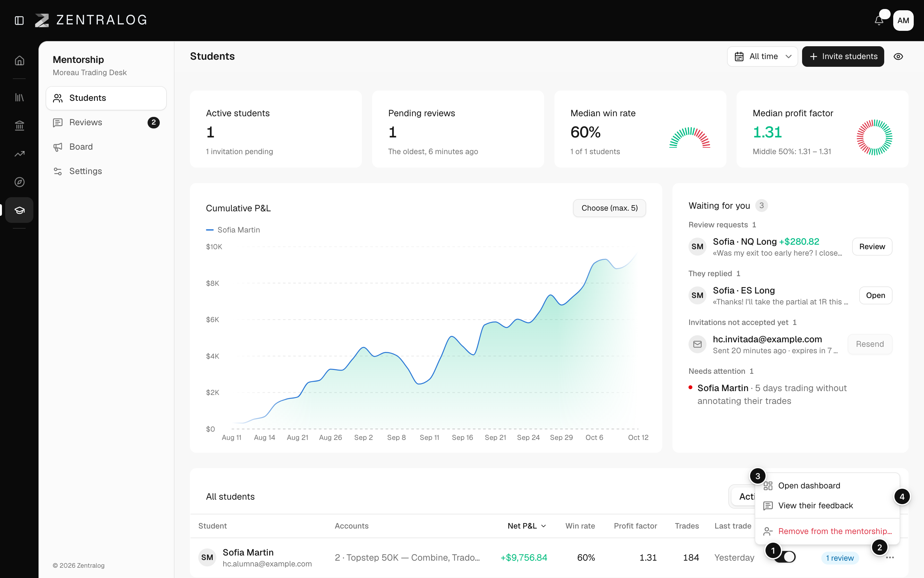The image size is (924, 578).
Task: Click the Accounts column header
Action: pyautogui.click(x=352, y=526)
